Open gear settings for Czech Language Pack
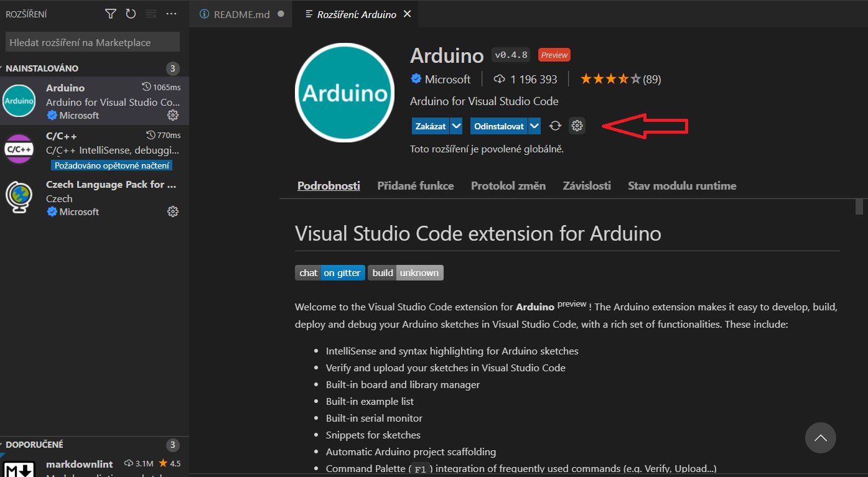 click(173, 211)
